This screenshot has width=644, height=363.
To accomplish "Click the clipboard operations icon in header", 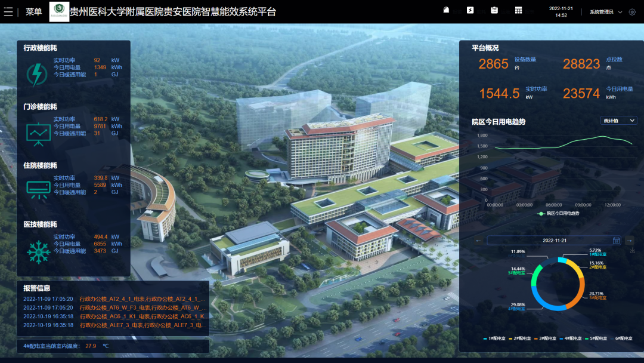I will [x=494, y=10].
